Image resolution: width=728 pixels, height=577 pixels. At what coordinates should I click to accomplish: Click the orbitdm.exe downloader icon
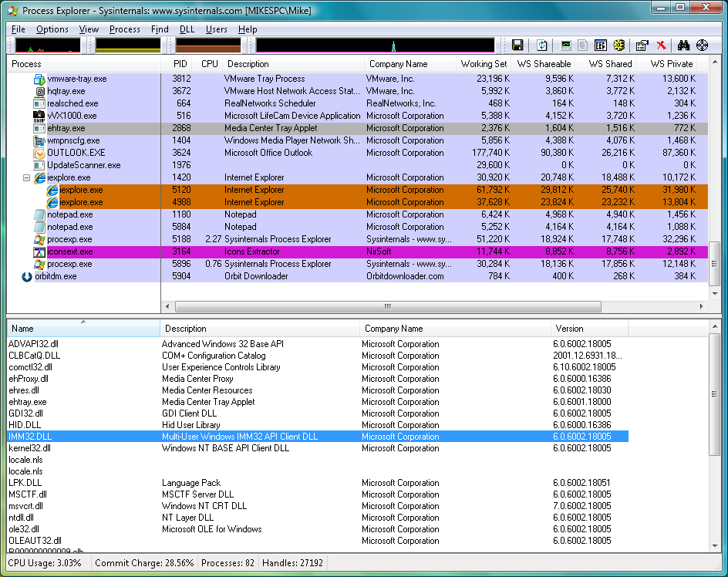click(27, 276)
